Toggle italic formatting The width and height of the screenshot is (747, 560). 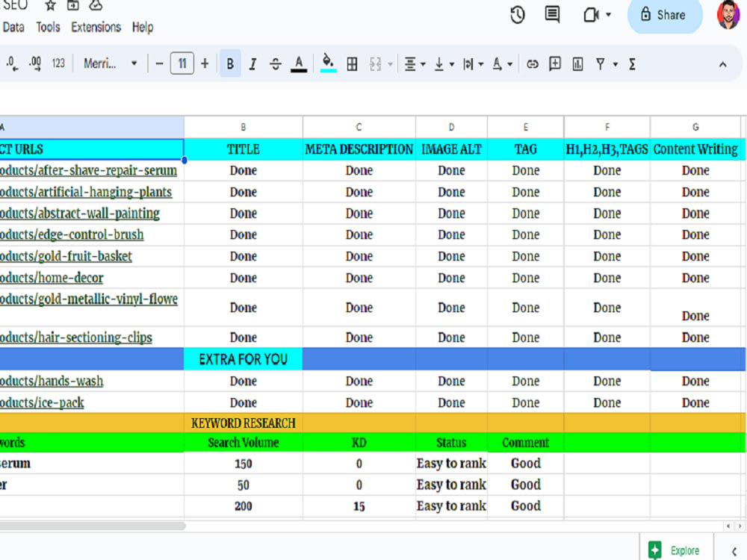253,63
